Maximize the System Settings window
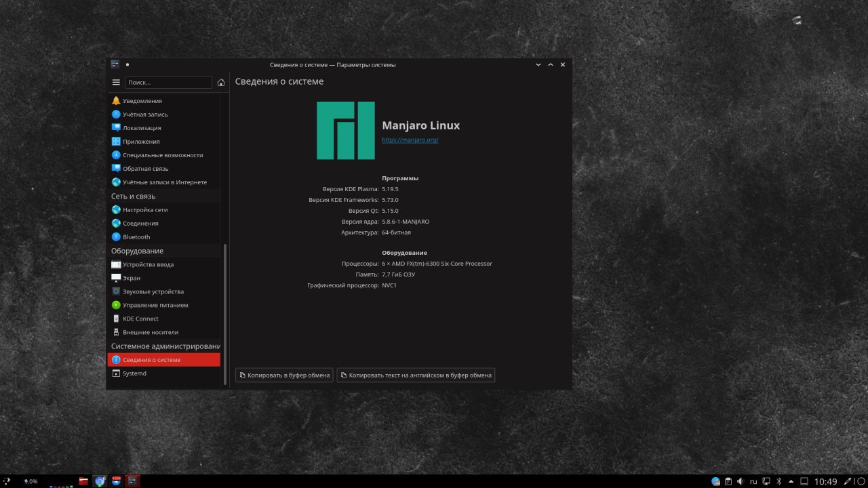 coord(551,64)
